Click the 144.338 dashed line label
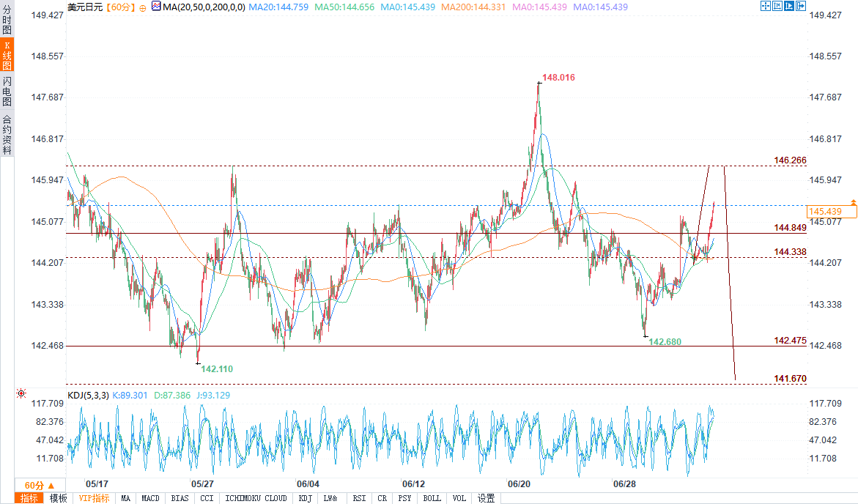This screenshot has height=504, width=858. click(x=790, y=252)
